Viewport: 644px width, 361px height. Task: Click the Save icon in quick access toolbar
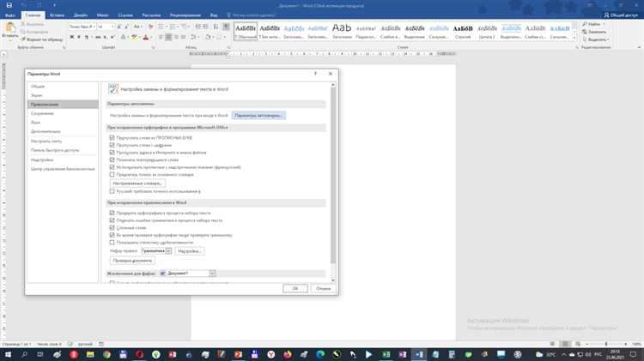pyautogui.click(x=9, y=5)
